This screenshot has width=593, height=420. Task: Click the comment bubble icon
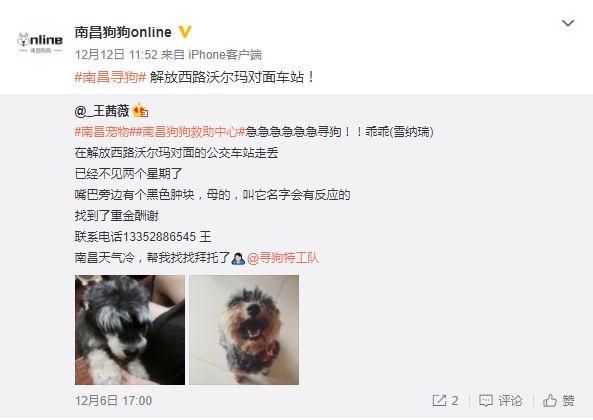click(x=486, y=400)
